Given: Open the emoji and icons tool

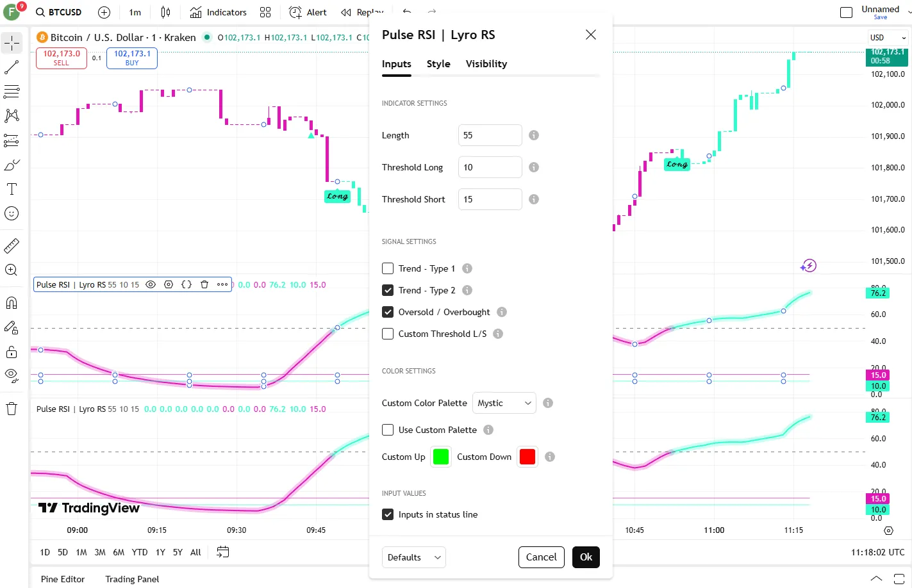Looking at the screenshot, I should pos(12,213).
